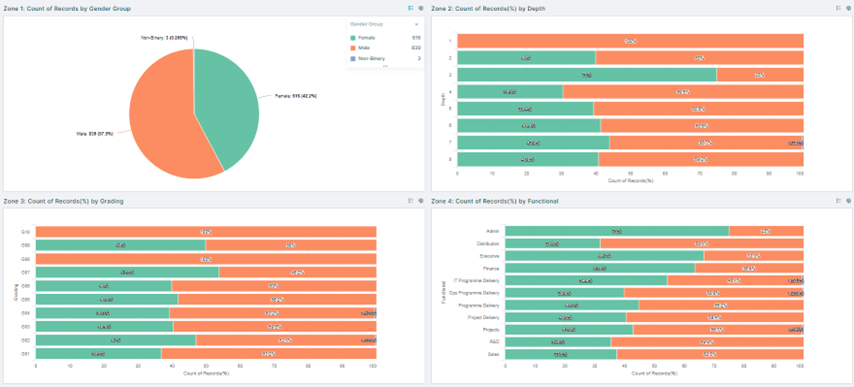Click the Gender Group legend heading

point(366,24)
